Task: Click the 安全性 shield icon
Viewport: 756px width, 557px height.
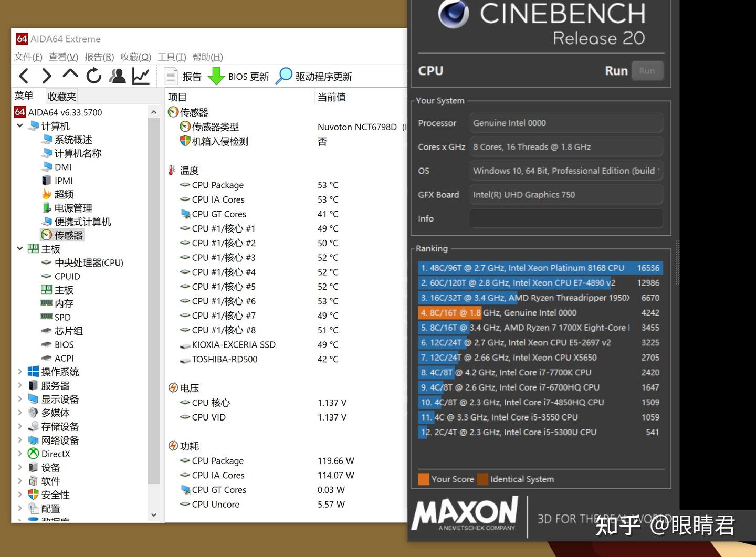Action: [33, 495]
